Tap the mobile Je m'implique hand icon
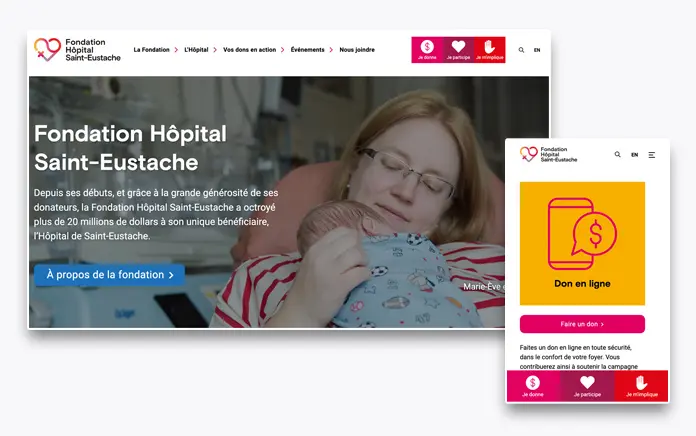Image resolution: width=696 pixels, height=436 pixels. coord(641,382)
